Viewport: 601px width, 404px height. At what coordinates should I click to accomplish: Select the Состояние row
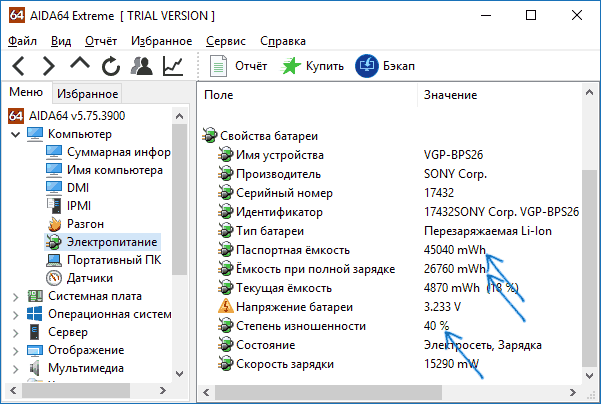(x=390, y=345)
